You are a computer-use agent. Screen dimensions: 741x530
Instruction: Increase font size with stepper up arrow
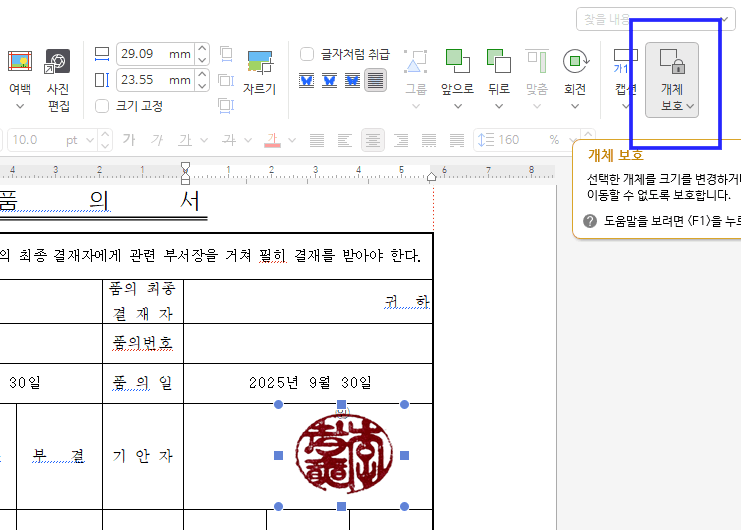coord(105,134)
